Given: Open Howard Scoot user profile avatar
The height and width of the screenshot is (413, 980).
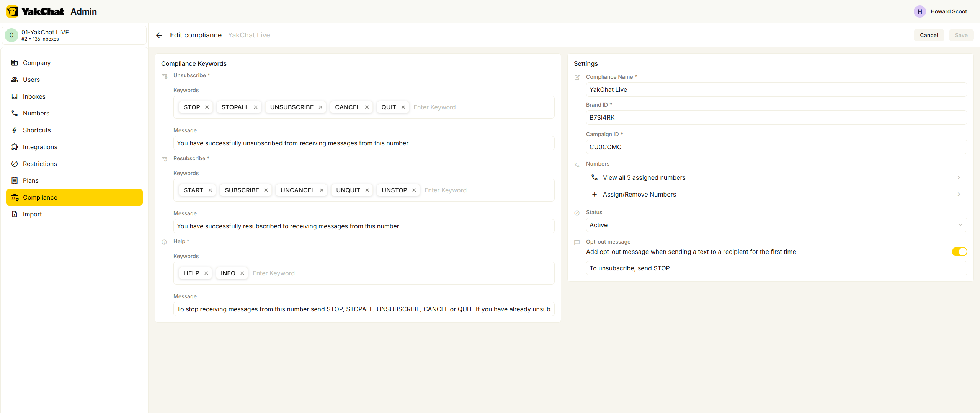Looking at the screenshot, I should [920, 11].
